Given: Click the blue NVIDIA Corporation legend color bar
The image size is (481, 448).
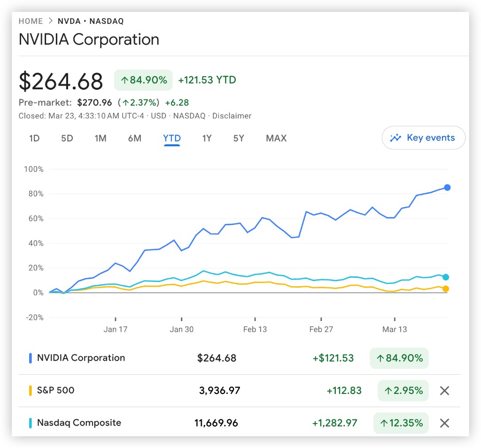Looking at the screenshot, I should (x=30, y=358).
